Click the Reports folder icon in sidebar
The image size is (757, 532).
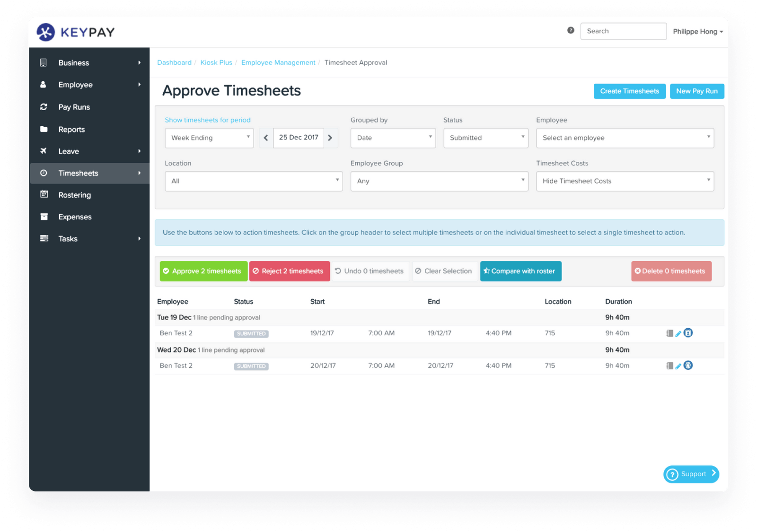(x=44, y=129)
